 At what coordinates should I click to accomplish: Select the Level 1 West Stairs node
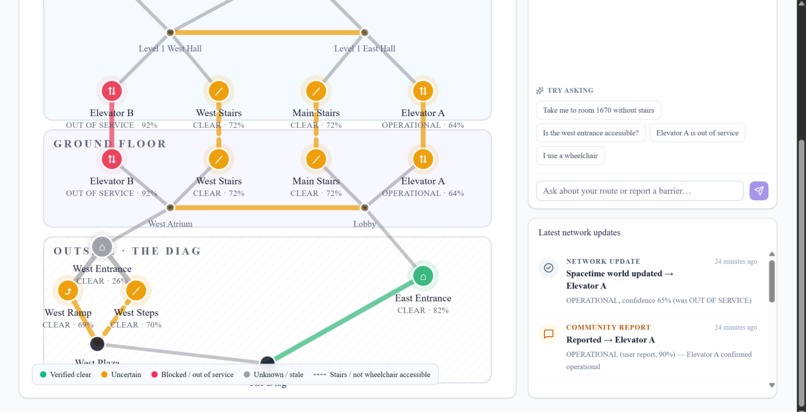pyautogui.click(x=218, y=91)
